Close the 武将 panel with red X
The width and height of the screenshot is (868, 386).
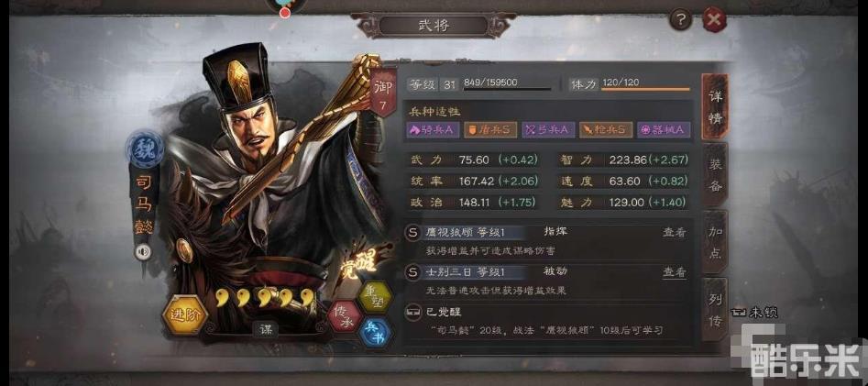pyautogui.click(x=714, y=20)
